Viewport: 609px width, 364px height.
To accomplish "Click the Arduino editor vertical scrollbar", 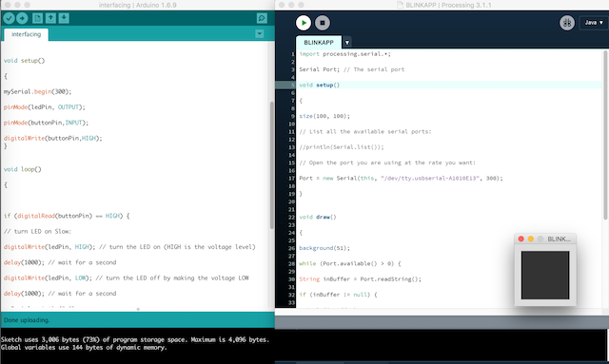I will (x=272, y=165).
